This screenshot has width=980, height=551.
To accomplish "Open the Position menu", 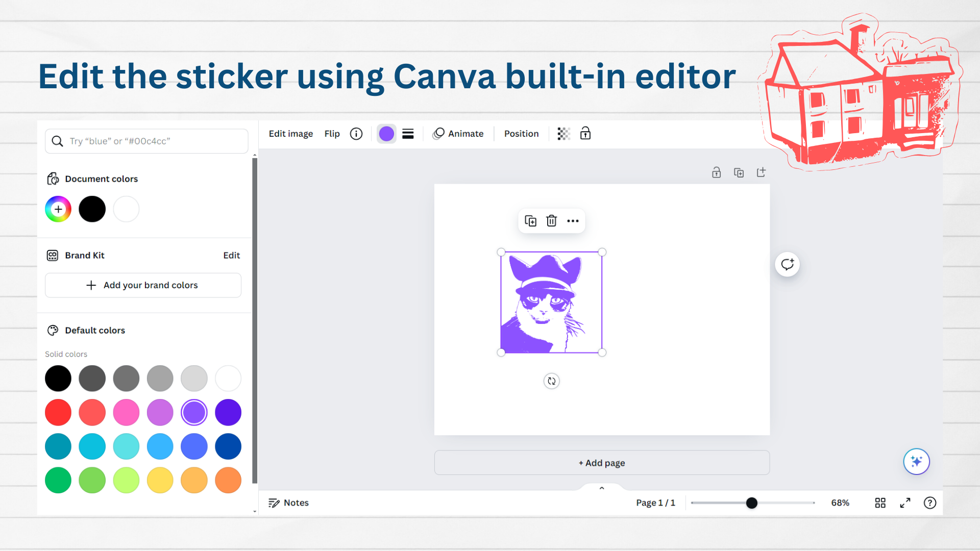I will [521, 134].
